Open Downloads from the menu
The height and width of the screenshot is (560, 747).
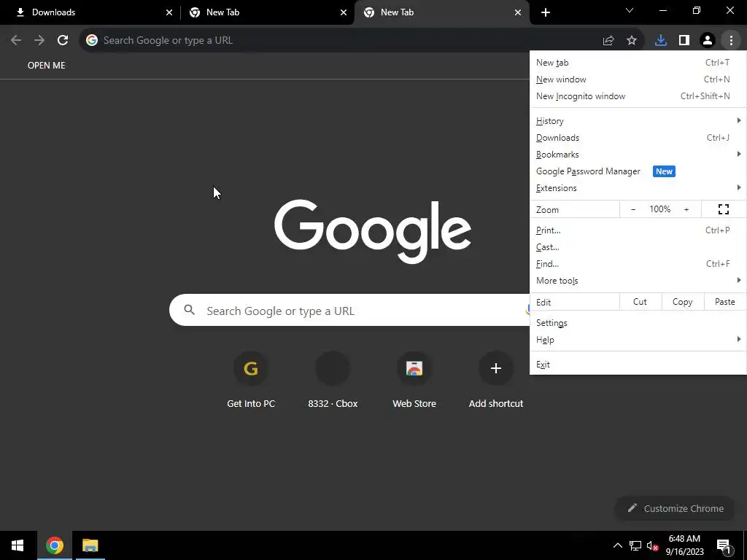click(638, 138)
